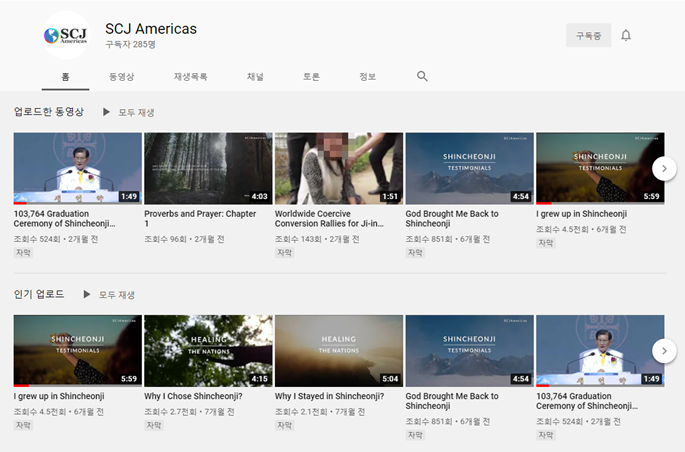The height and width of the screenshot is (452, 685).
Task: Open Worldwide Coercive Conversion Rallies thumbnail
Action: point(339,169)
